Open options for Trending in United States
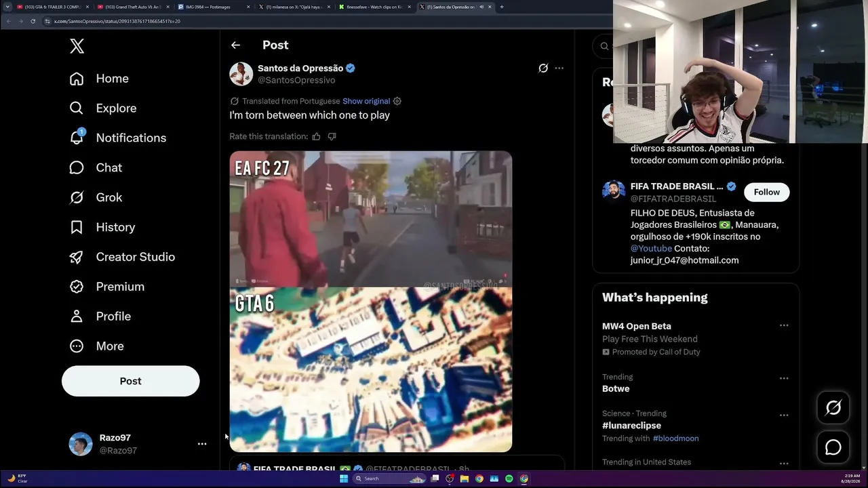Screen dimensions: 868x488 [784, 464]
